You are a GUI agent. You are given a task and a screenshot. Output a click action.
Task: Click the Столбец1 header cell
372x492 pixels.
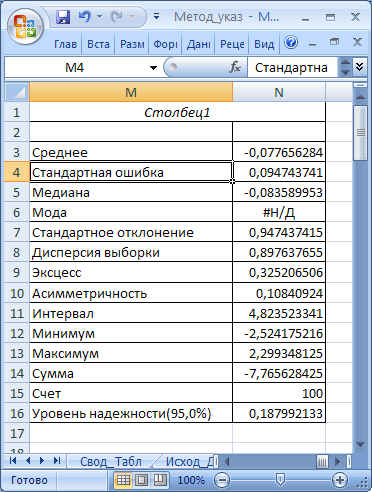[x=177, y=112]
